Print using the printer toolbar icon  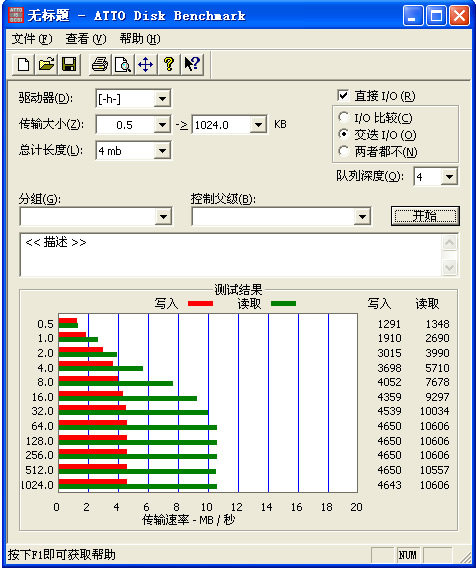(100, 65)
